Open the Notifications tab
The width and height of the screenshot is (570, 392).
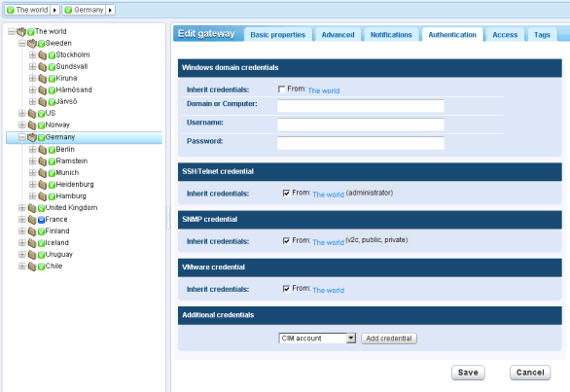[391, 35]
